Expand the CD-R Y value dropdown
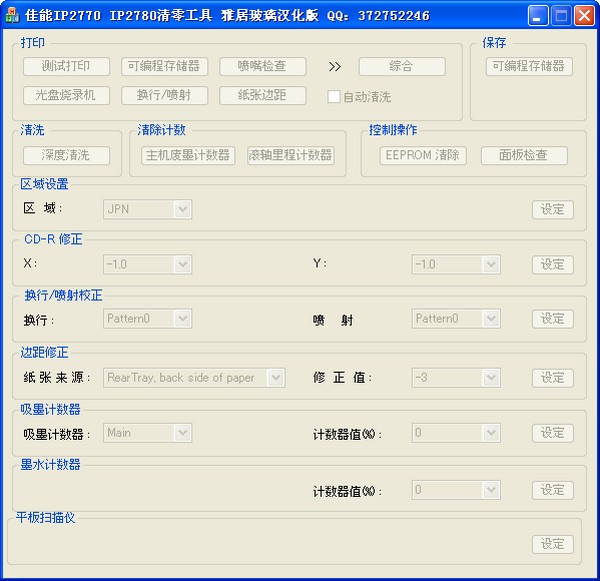600x581 pixels. coord(490,264)
